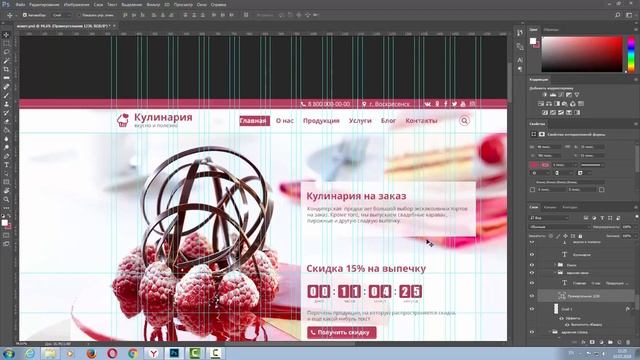Filter layers by type (T) icon
The height and width of the screenshot is (360, 640).
(x=602, y=218)
